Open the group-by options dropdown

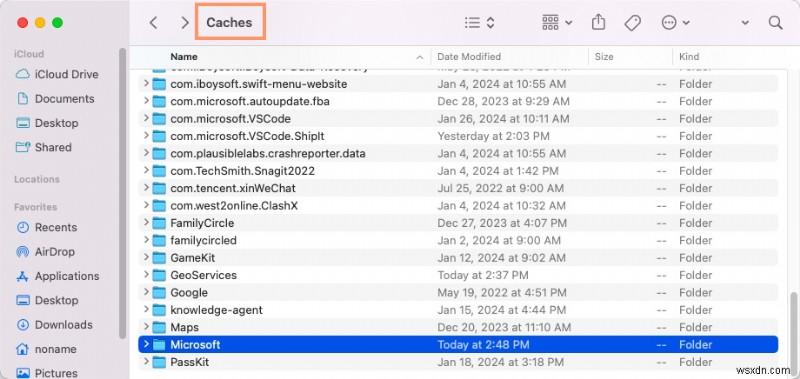tap(557, 22)
